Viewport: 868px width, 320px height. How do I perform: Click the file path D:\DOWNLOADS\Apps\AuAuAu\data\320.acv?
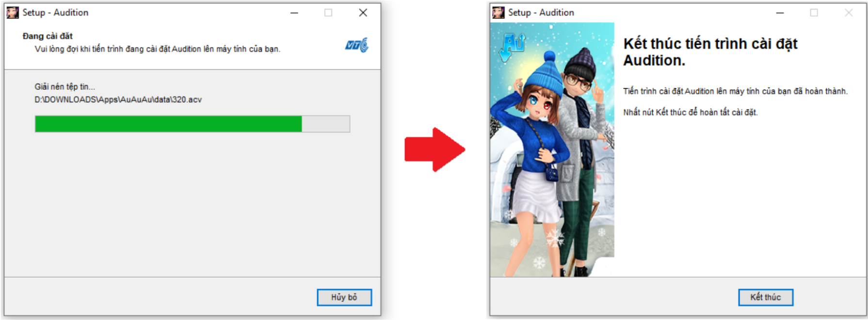click(118, 99)
